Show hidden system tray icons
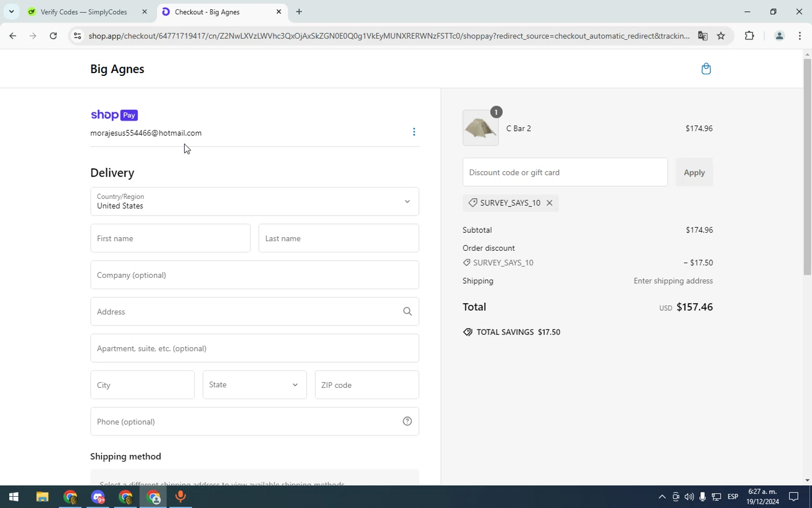 click(662, 497)
